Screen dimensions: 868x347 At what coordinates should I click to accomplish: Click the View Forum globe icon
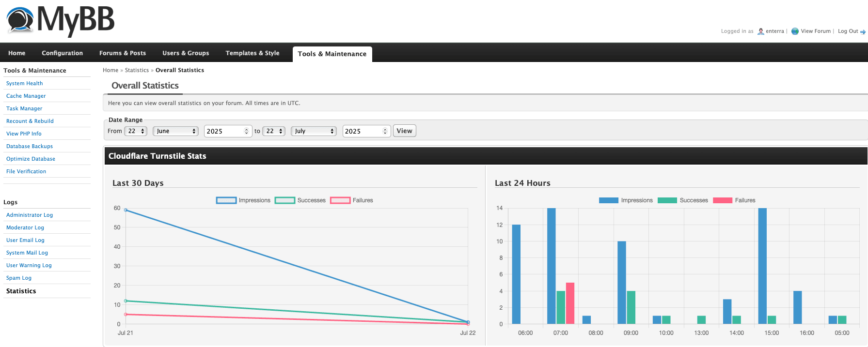pyautogui.click(x=795, y=31)
